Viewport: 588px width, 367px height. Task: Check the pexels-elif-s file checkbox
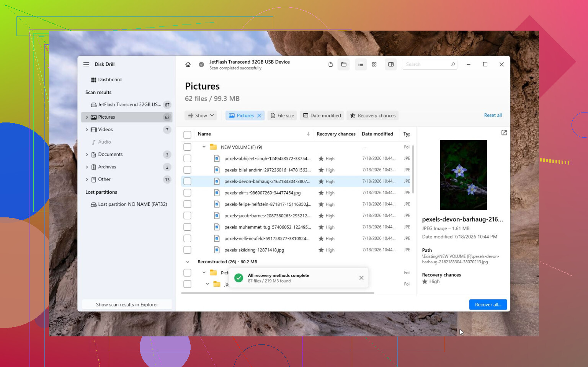(187, 193)
